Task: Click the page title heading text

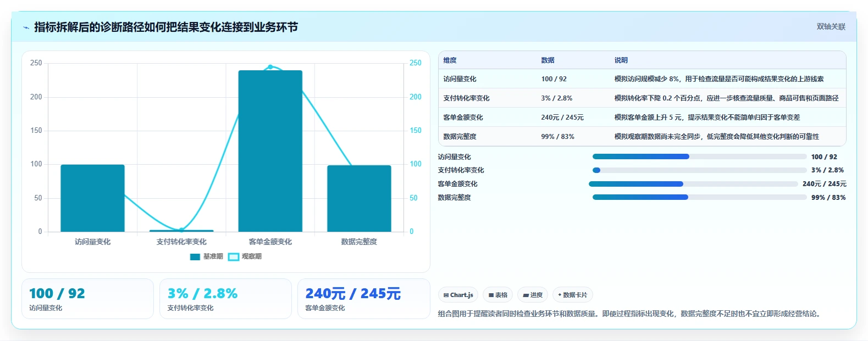Action: (166, 27)
